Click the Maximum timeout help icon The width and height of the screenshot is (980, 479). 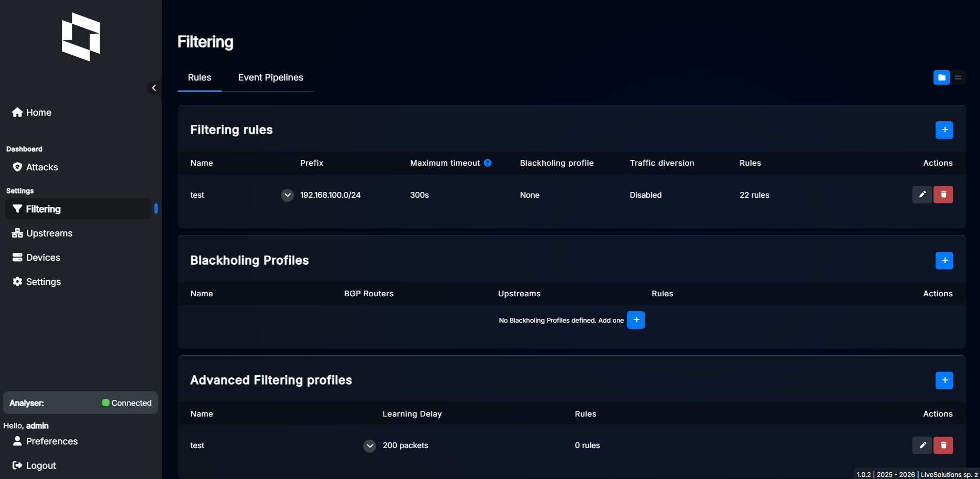(x=487, y=163)
